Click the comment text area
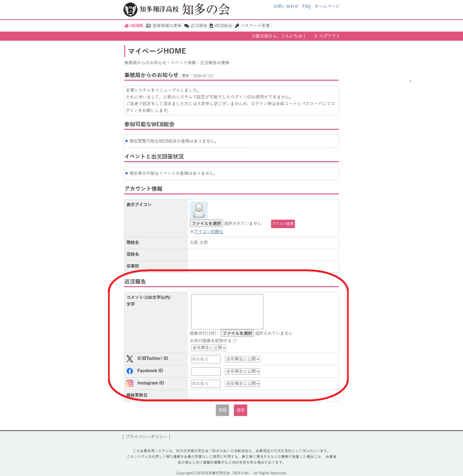Screen dimensions: 463x476 point(227,311)
